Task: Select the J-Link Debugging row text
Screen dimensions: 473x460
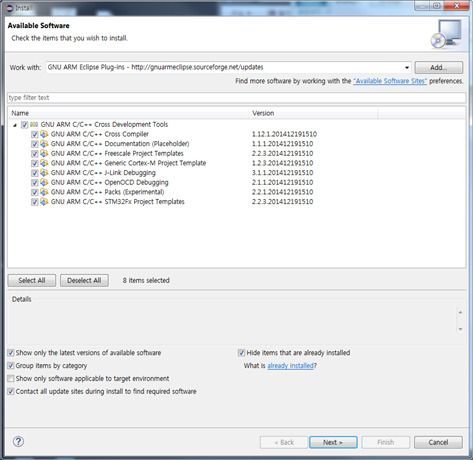Action: pyautogui.click(x=103, y=173)
